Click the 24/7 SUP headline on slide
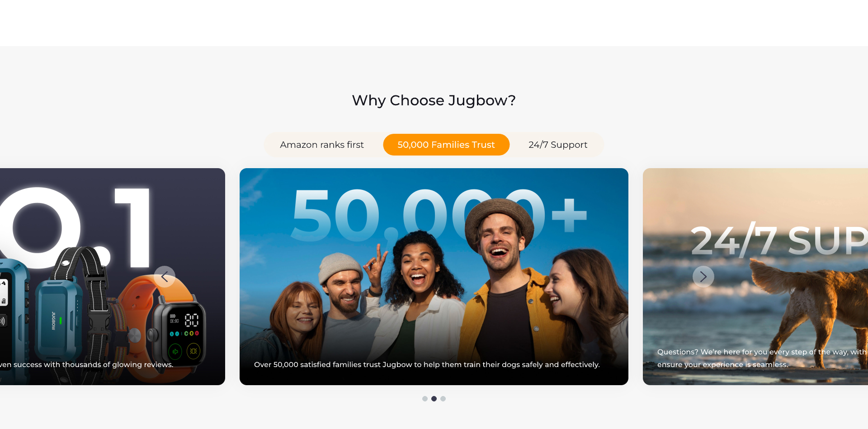 pos(779,240)
